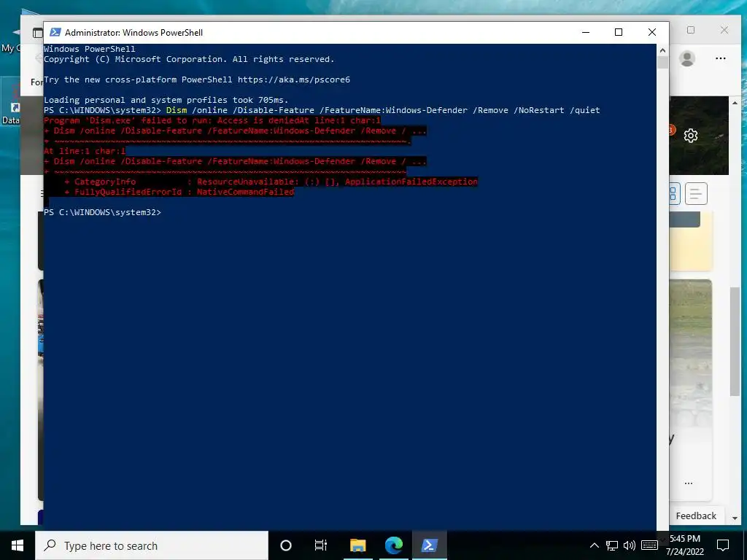
Task: Click the background page scroll-up arrow
Action: (735, 103)
